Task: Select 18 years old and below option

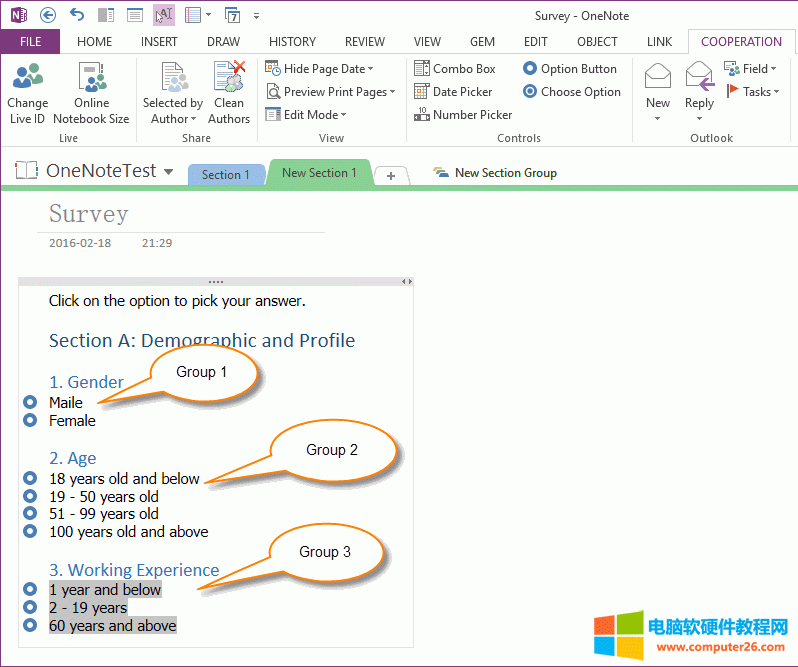Action: pyautogui.click(x=31, y=478)
